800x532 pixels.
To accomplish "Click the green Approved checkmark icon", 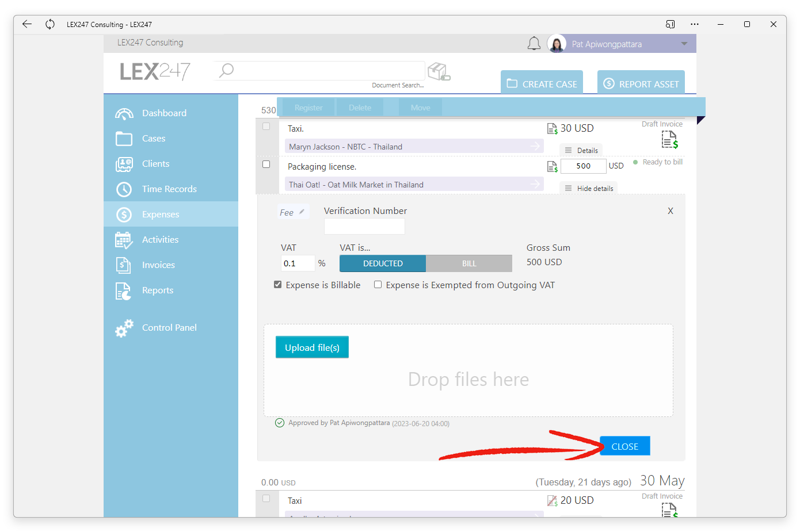I will tap(280, 423).
